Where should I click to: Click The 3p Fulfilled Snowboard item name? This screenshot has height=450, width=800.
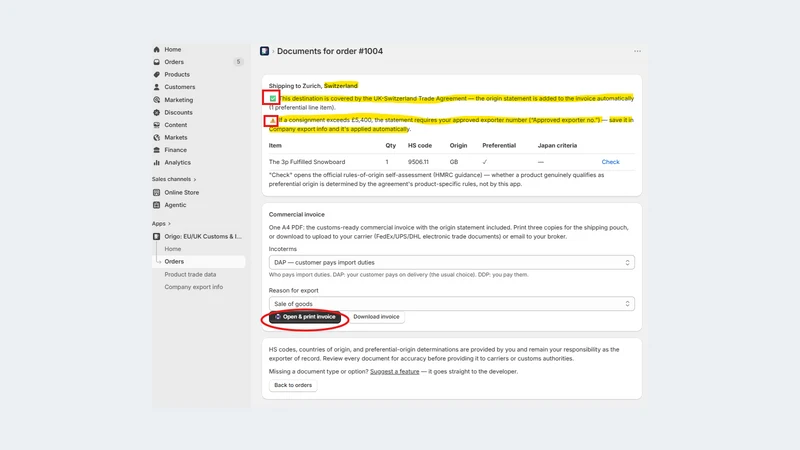pos(307,162)
